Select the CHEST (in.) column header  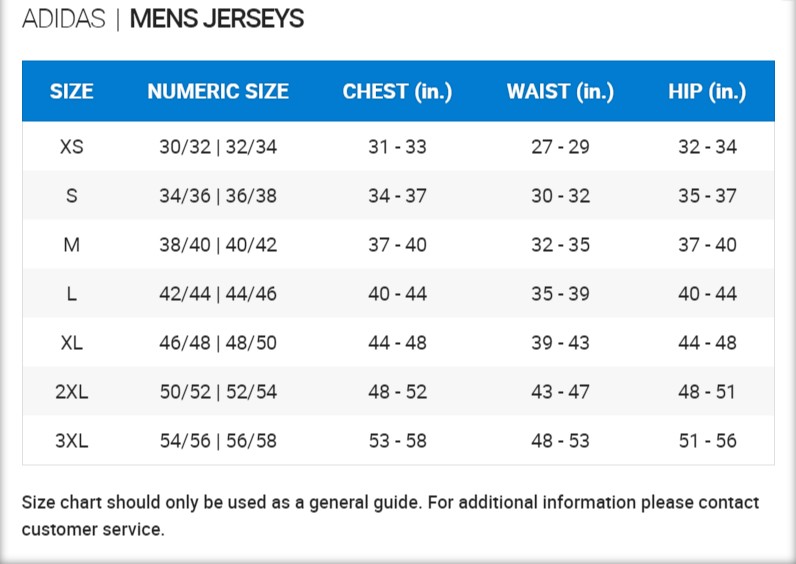coord(397,92)
